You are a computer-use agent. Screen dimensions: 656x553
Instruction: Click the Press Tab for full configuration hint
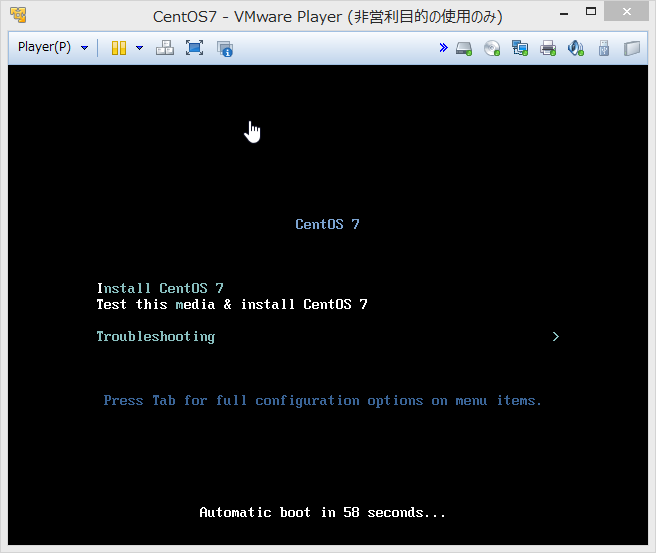323,401
